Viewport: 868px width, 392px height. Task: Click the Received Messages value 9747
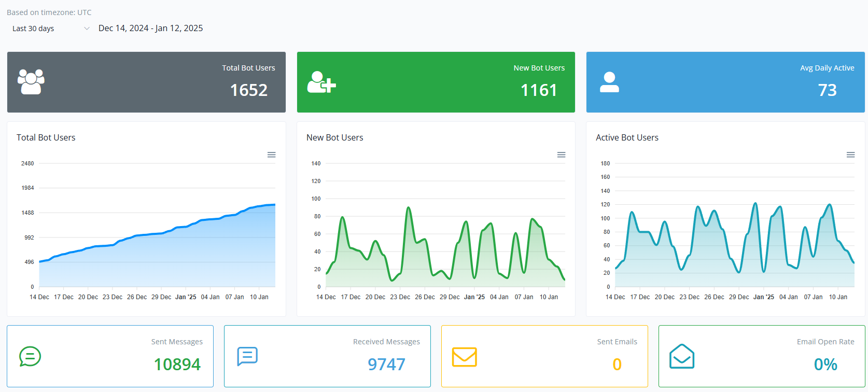pyautogui.click(x=386, y=365)
